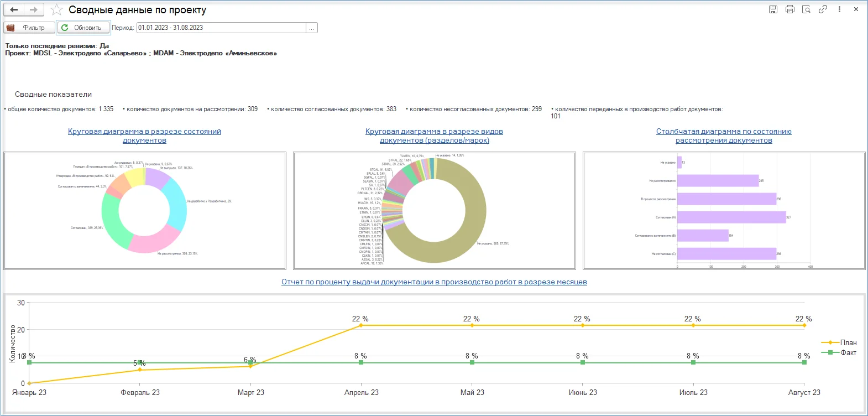Click the Согласован (A) bar in chart

(x=731, y=217)
